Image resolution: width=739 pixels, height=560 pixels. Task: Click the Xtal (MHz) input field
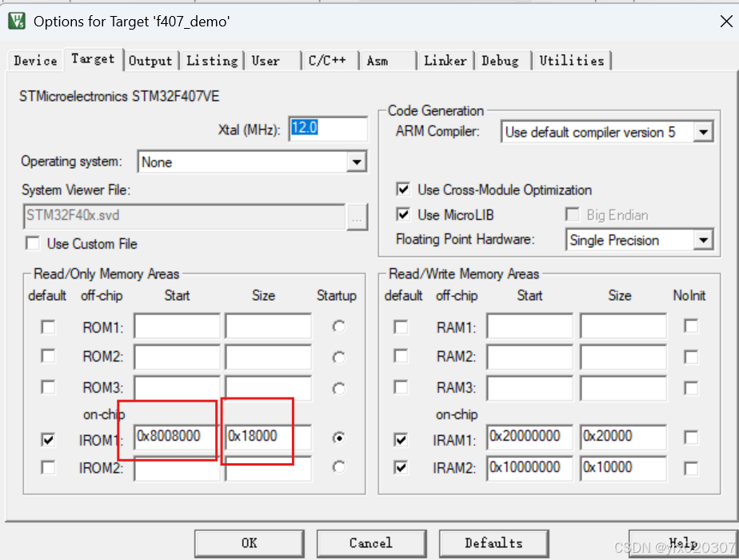pyautogui.click(x=328, y=129)
